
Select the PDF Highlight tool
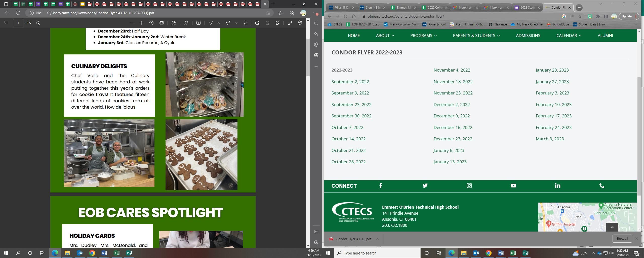click(228, 23)
